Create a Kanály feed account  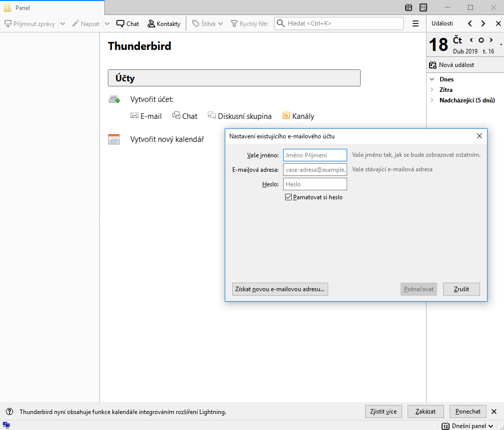pyautogui.click(x=298, y=116)
